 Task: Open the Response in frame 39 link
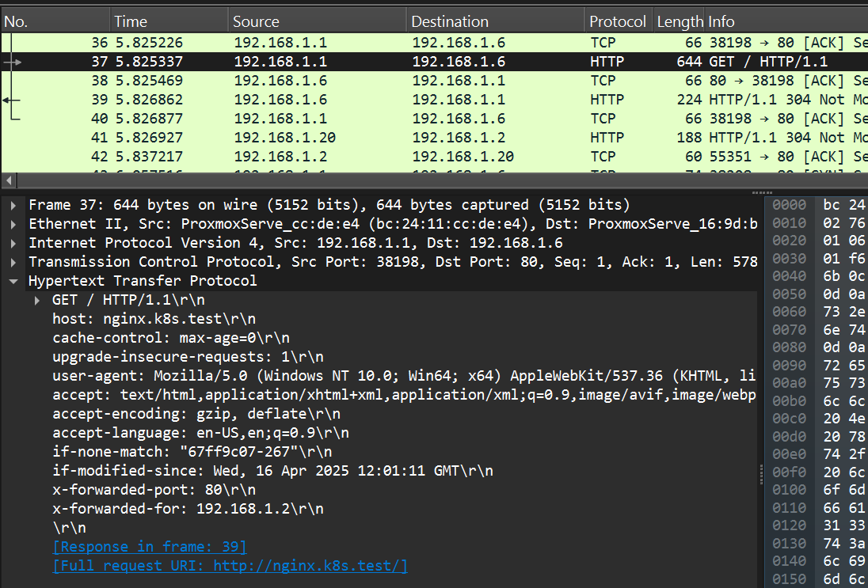click(150, 547)
